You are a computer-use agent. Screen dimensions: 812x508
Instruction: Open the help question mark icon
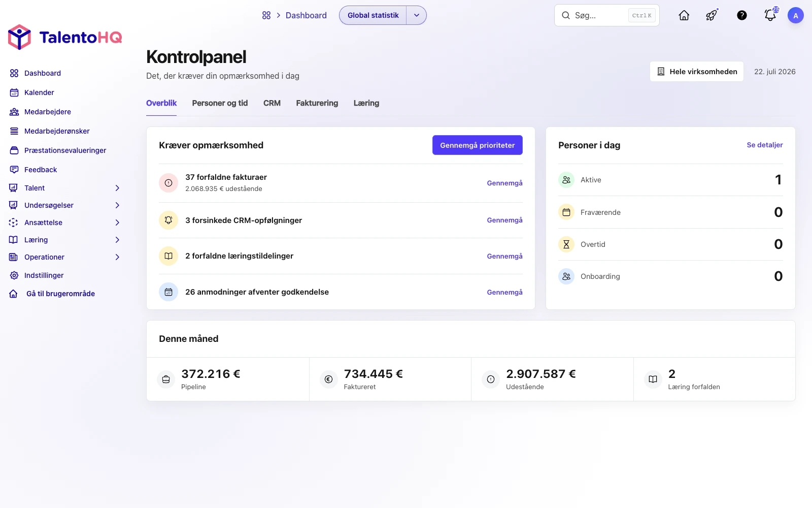[742, 15]
